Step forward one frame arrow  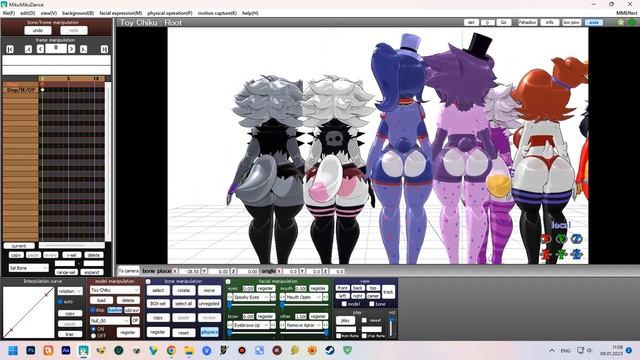coord(71,49)
